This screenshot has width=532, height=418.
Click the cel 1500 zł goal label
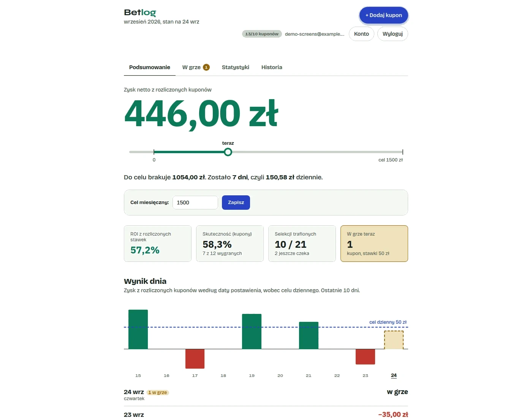pos(391,160)
